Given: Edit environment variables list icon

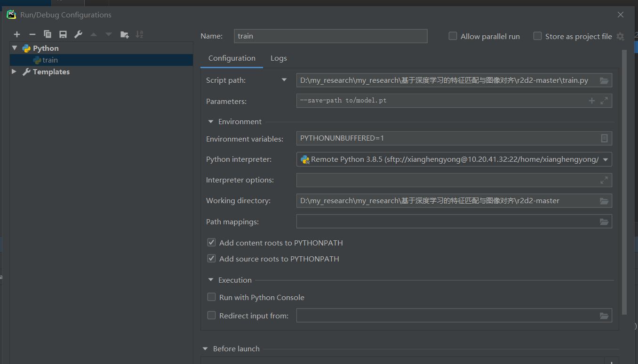Looking at the screenshot, I should [x=604, y=138].
